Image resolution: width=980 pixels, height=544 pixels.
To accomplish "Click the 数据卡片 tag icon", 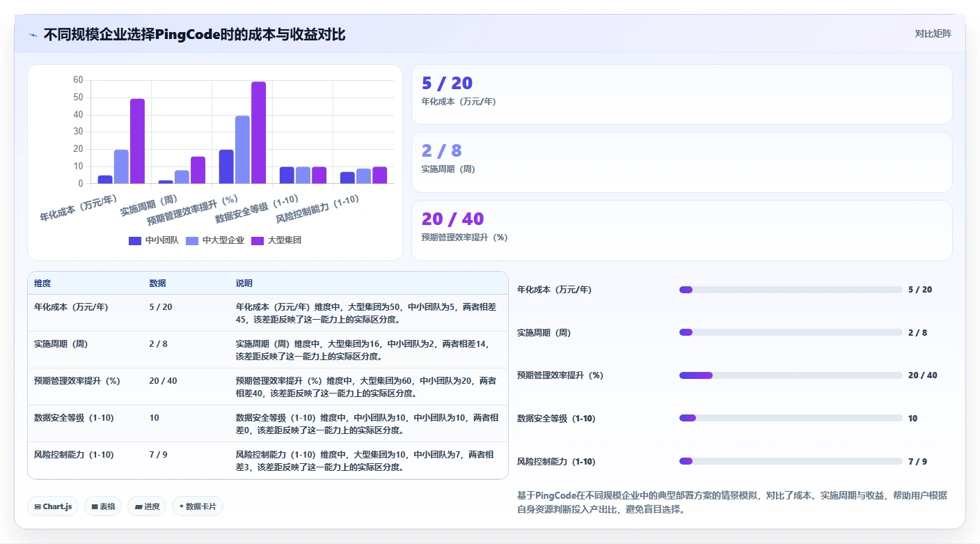I will tap(181, 506).
